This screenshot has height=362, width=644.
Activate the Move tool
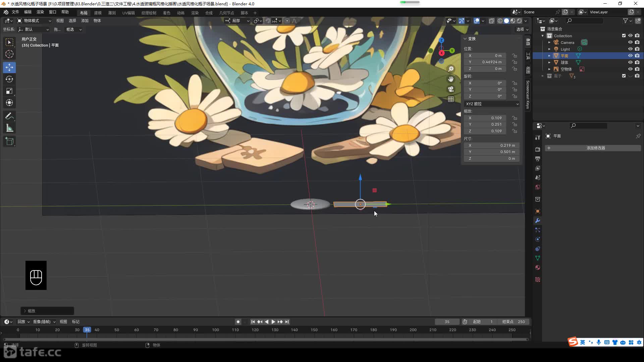(9, 67)
